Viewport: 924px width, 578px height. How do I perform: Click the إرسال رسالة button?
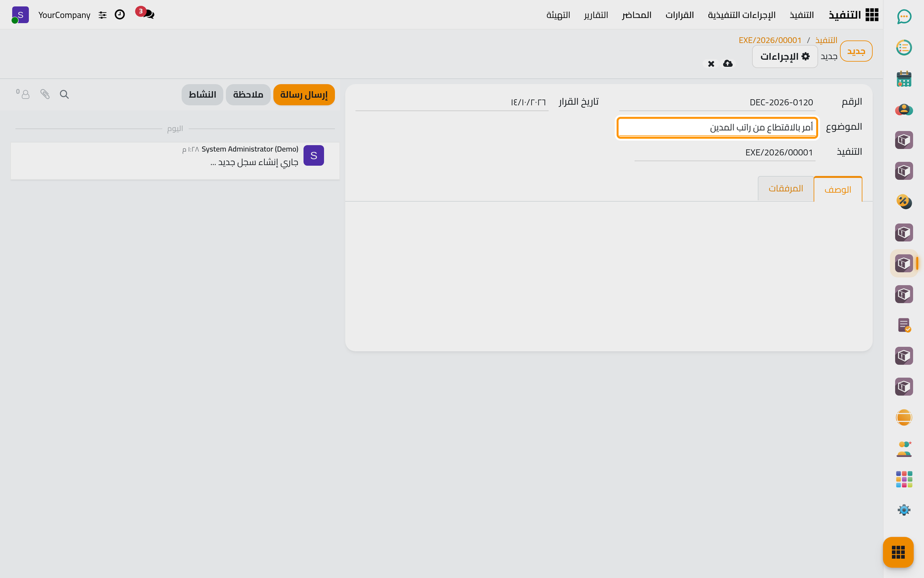click(x=304, y=94)
